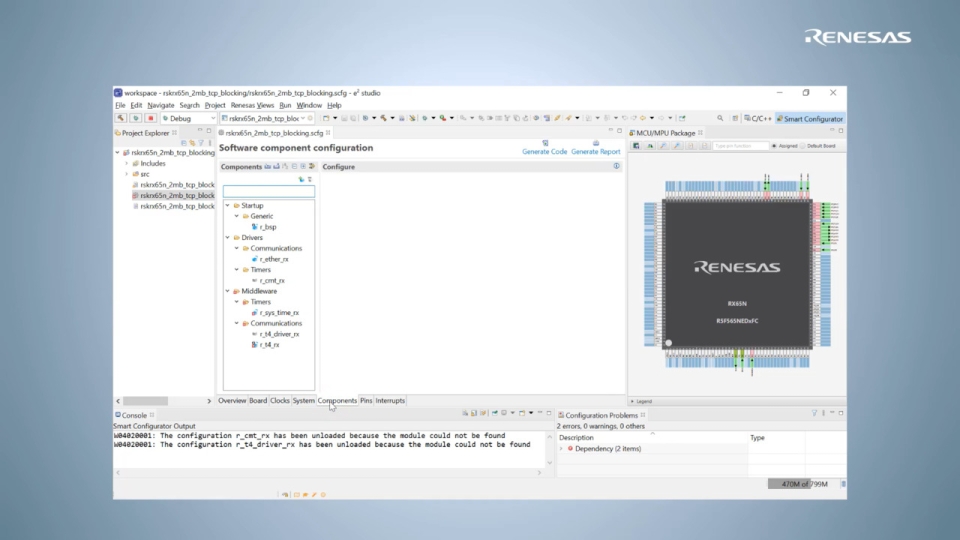
Task: Click the build hammer icon in toolbar
Action: [121, 118]
